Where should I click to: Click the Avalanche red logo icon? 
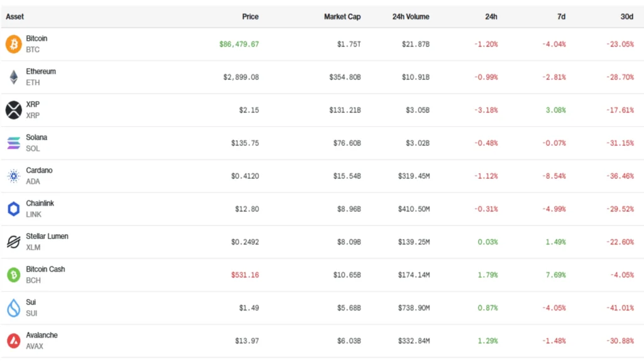coord(13,341)
